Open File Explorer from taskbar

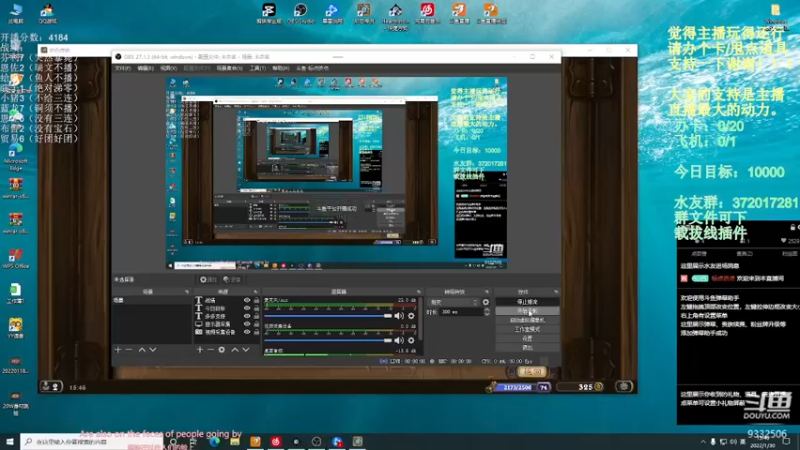click(235, 441)
